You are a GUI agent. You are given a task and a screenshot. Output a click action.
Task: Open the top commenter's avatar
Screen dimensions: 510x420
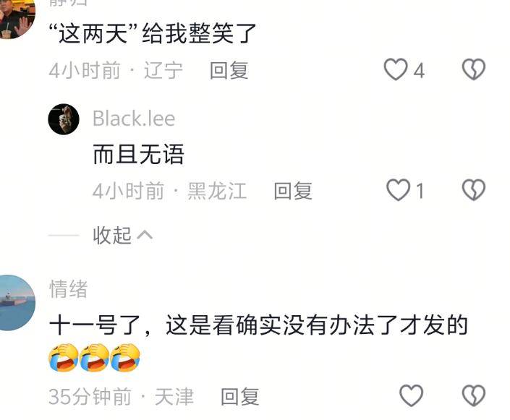pyautogui.click(x=16, y=19)
